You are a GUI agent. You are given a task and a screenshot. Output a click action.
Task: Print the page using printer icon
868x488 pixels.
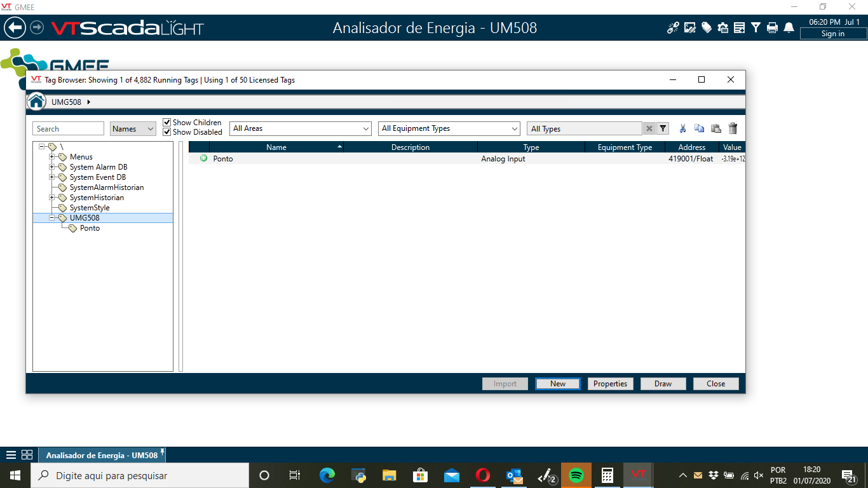click(x=772, y=27)
